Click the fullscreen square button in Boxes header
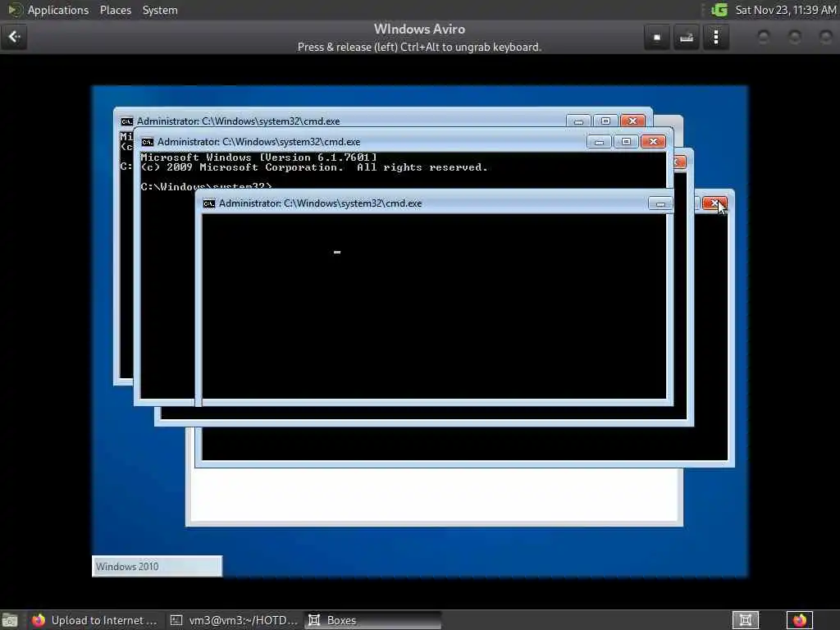This screenshot has height=630, width=840. pyautogui.click(x=657, y=37)
